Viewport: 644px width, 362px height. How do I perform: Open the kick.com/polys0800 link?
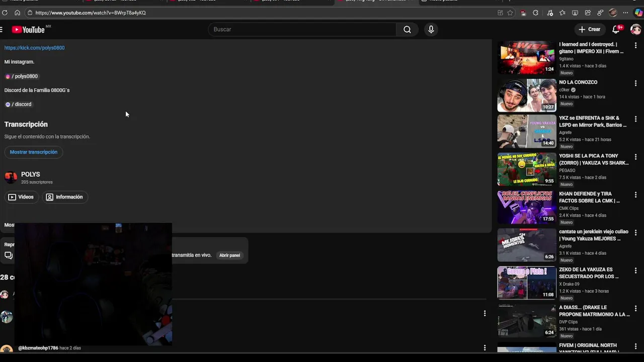[x=34, y=48]
